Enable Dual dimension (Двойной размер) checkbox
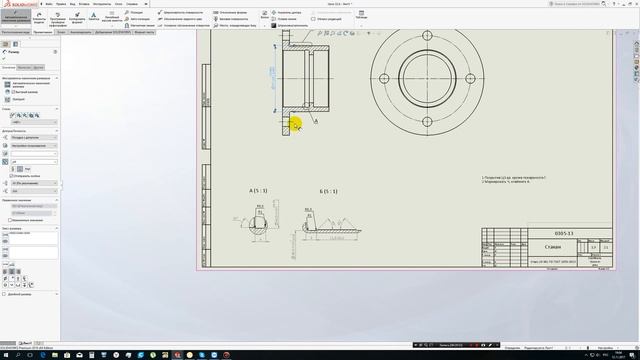Image resolution: width=640 pixels, height=360 pixels. [4, 294]
